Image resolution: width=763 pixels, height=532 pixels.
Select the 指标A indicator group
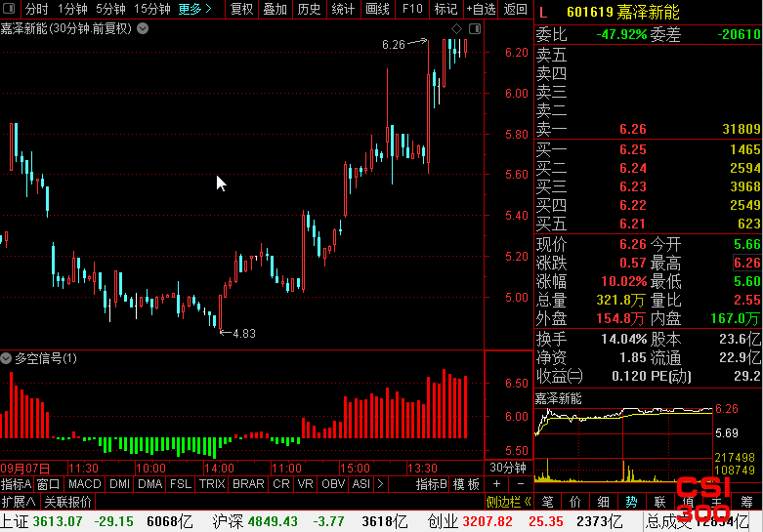tap(16, 484)
